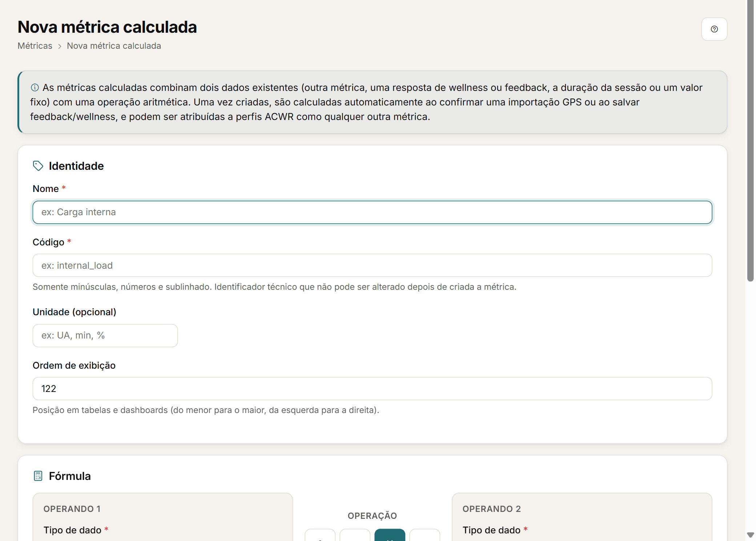Click "Tipo de dado" under OPERANDO 2
This screenshot has height=541, width=756.
click(491, 530)
